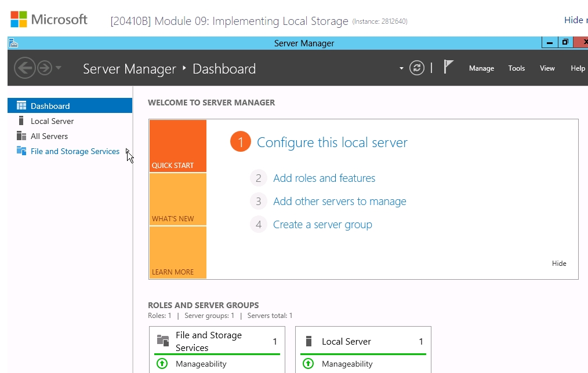Click the Server Manager window icon in the title bar
Viewport: 588px width, 373px height.
click(x=13, y=43)
